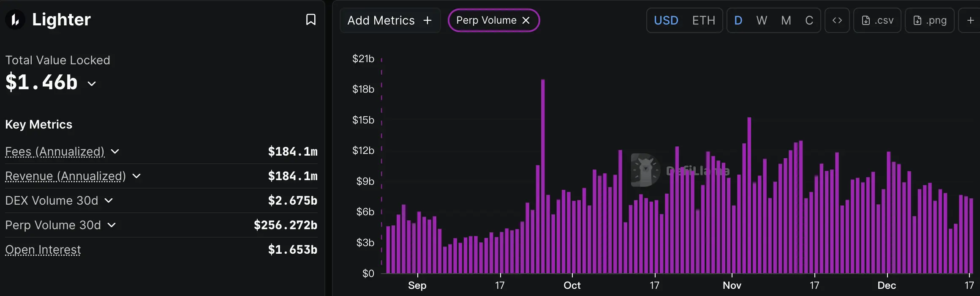Select weekly (W) chart grouping

762,20
